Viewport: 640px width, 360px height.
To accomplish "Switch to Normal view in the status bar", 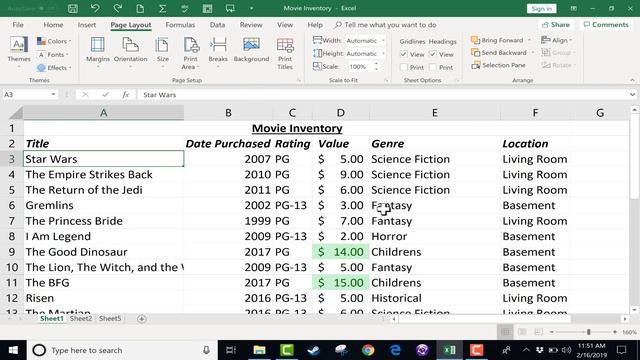I will point(505,332).
